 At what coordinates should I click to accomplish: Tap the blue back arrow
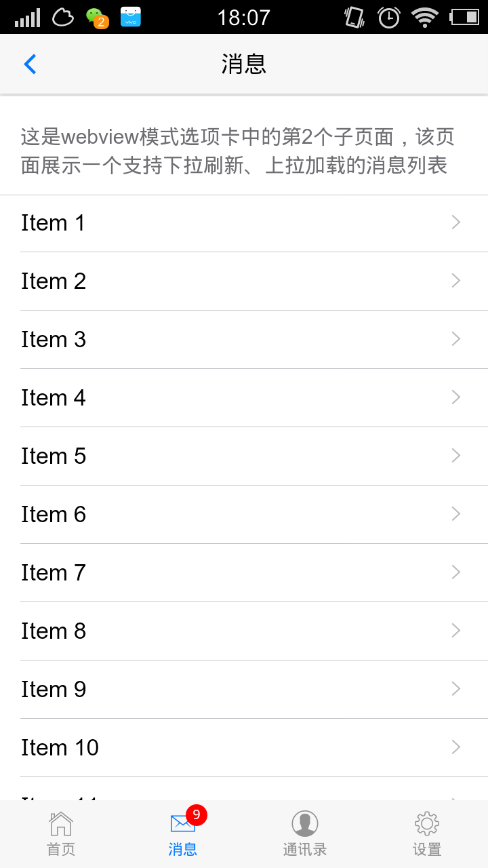[x=30, y=64]
